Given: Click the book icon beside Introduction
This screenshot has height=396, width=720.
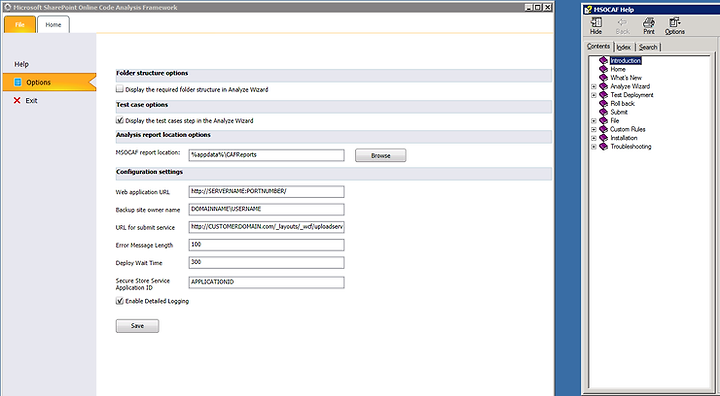Looking at the screenshot, I should coord(603,61).
